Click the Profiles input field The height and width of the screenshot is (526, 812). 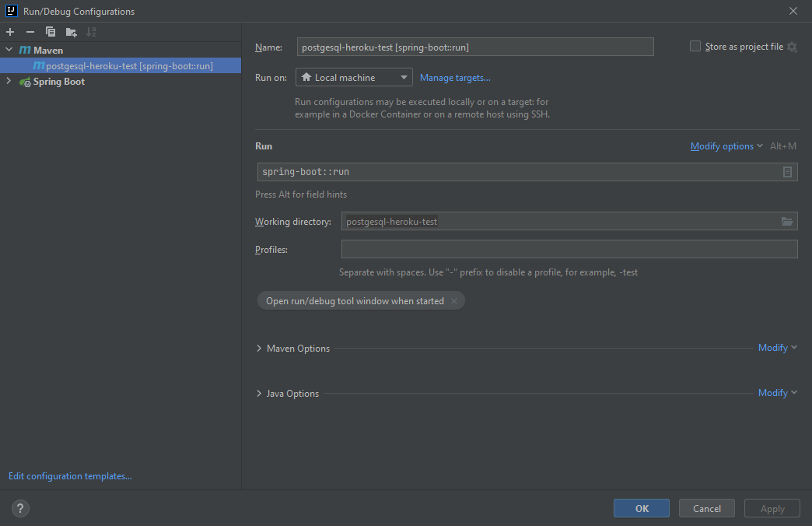pyautogui.click(x=569, y=249)
